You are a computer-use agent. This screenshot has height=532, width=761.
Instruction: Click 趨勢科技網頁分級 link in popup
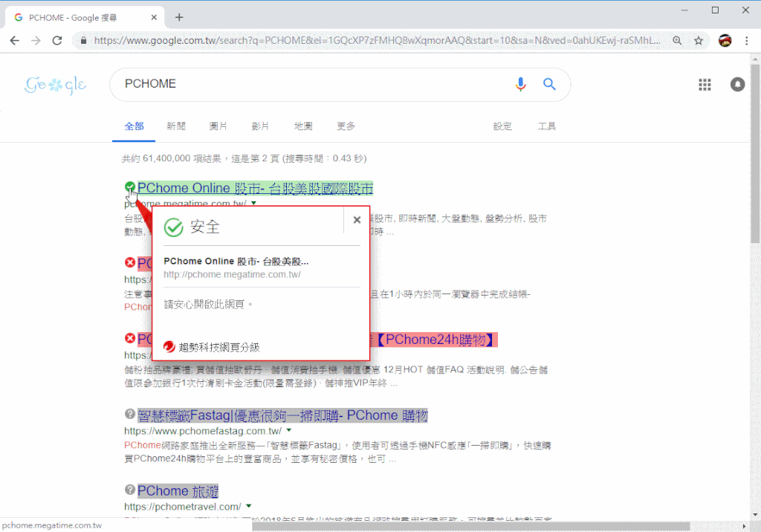tap(219, 347)
